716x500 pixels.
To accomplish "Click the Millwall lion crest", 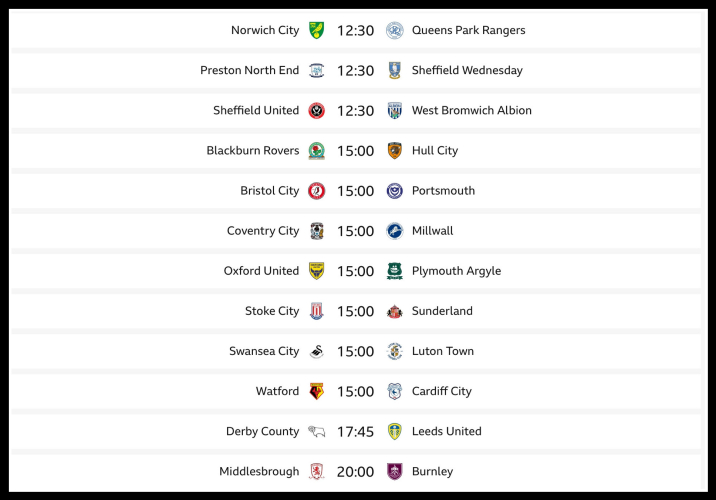I will click(394, 231).
